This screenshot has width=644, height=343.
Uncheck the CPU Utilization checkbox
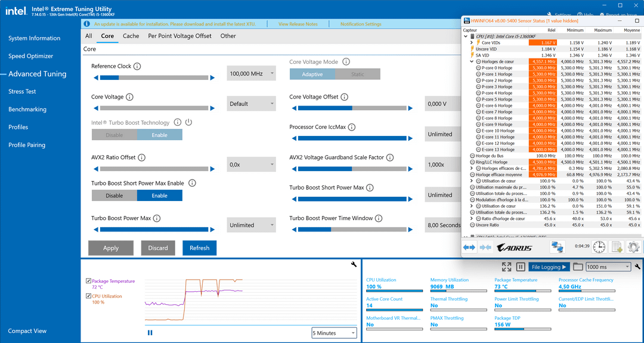[x=88, y=296]
